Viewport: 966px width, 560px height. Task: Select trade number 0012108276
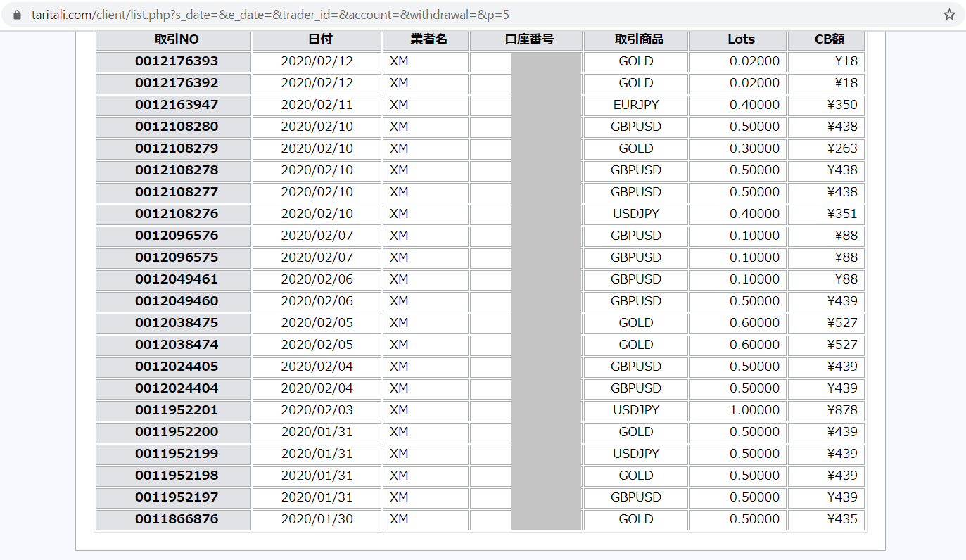(x=177, y=214)
